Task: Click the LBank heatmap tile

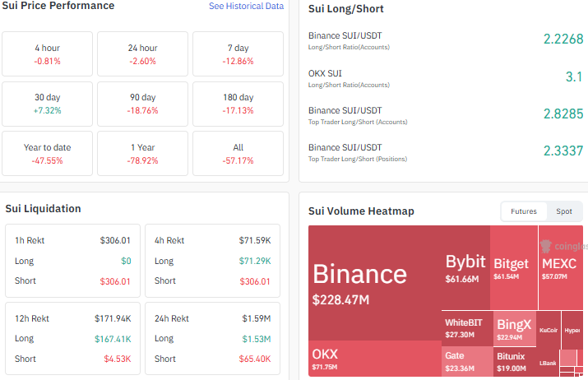Action: [548, 363]
